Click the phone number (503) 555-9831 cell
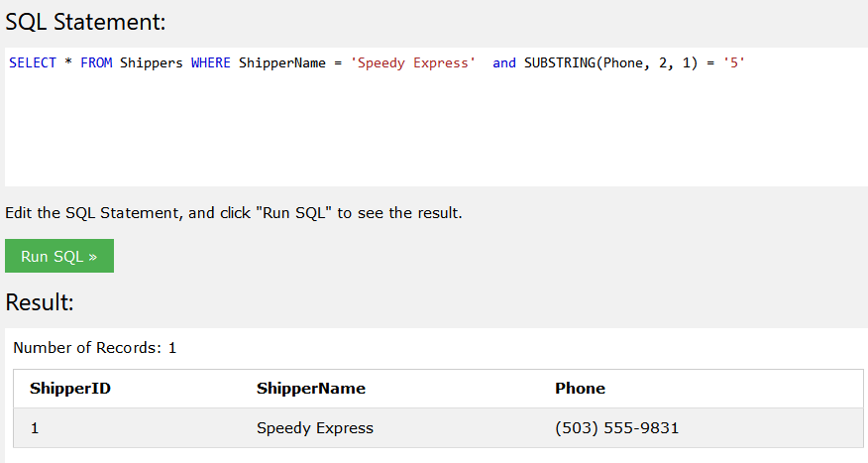The height and width of the screenshot is (463, 868). tap(616, 428)
